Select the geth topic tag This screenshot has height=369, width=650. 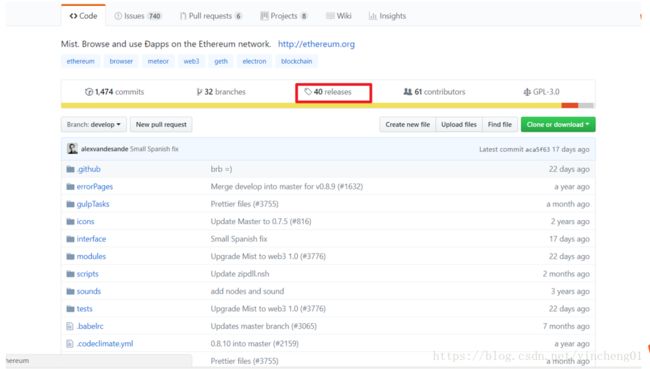coord(221,61)
